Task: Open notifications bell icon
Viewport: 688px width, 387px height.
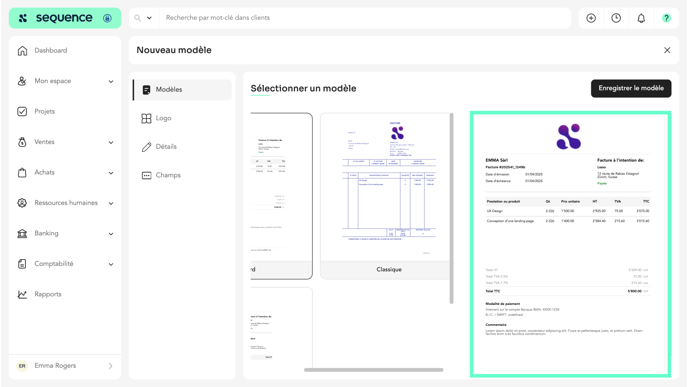Action: pyautogui.click(x=641, y=18)
